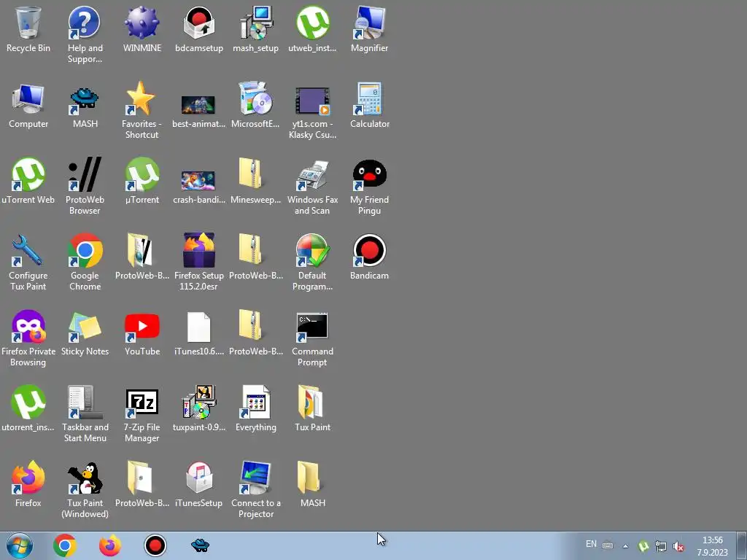Select the Minesweep... zip folder
The image size is (747, 560).
(252, 174)
